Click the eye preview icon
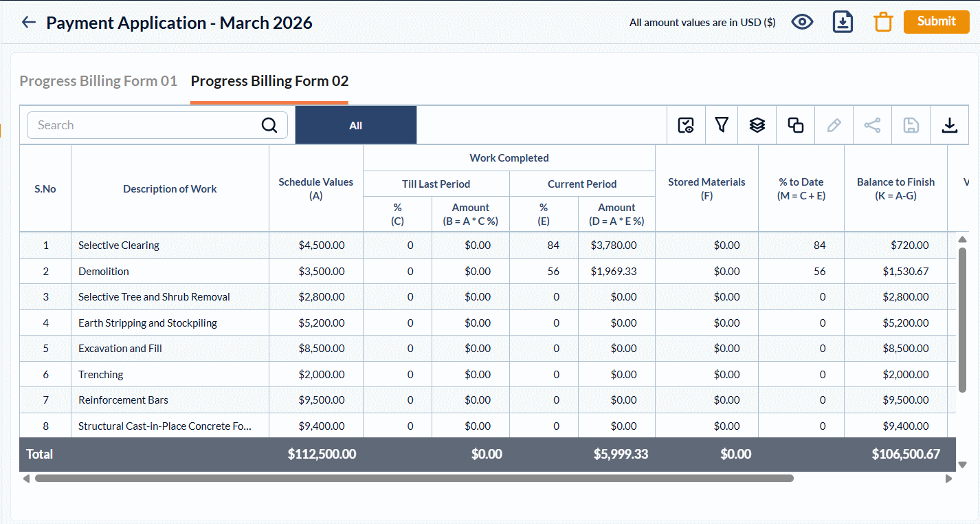This screenshot has height=524, width=980. [x=802, y=22]
